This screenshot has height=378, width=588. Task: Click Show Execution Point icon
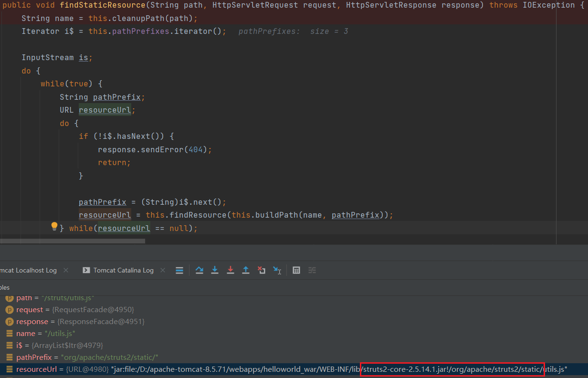click(x=179, y=270)
